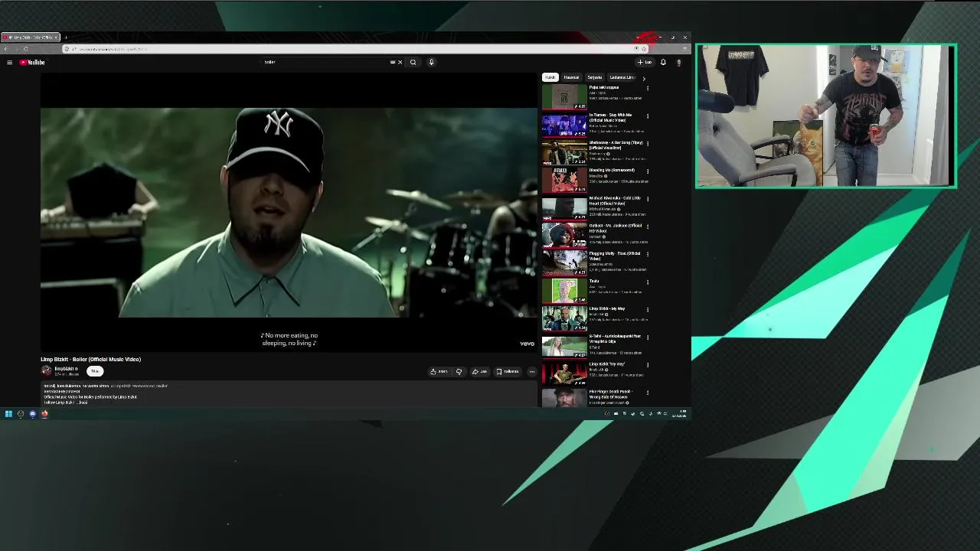Clear the search text with the X icon
This screenshot has height=551, width=980.
tap(400, 62)
